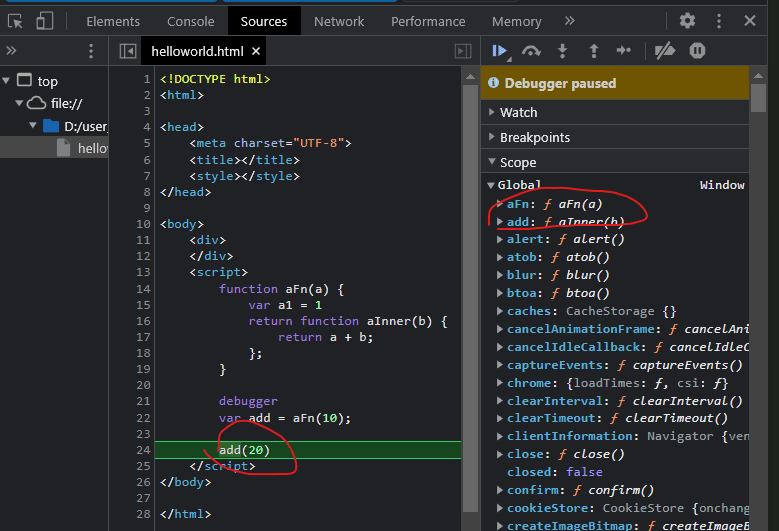Resume script execution in debugger

500,51
